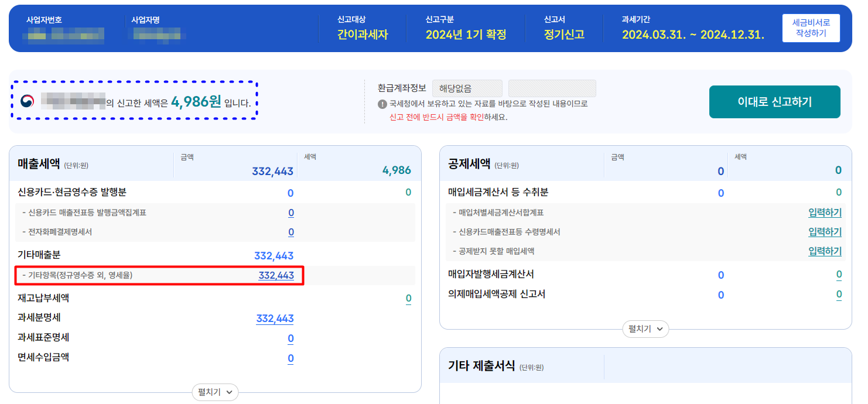The height and width of the screenshot is (404, 868).
Task: Select the 신용카드 매출전표등 발행금액집계표 zero link
Action: point(291,213)
